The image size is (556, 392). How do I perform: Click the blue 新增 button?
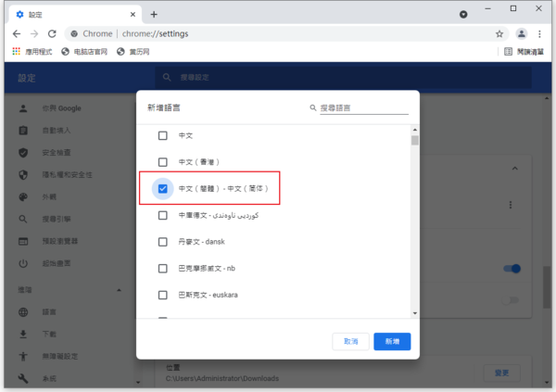click(392, 341)
